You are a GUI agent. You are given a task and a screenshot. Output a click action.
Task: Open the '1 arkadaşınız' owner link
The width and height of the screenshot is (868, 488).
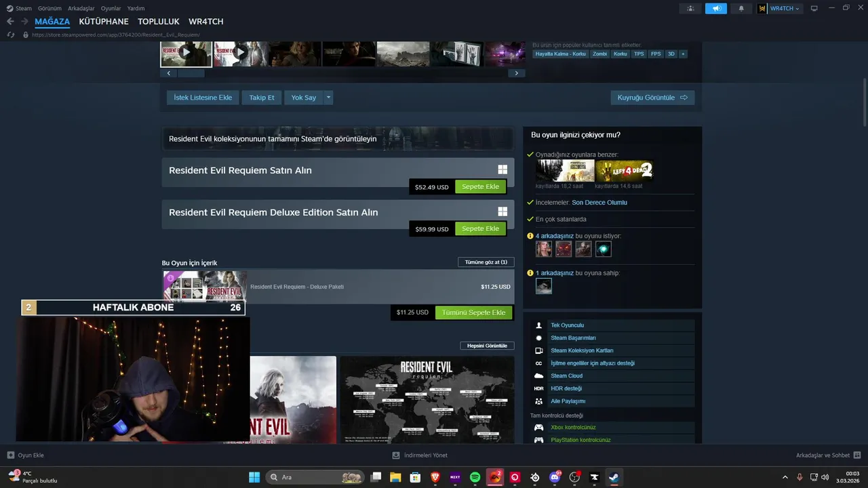555,273
